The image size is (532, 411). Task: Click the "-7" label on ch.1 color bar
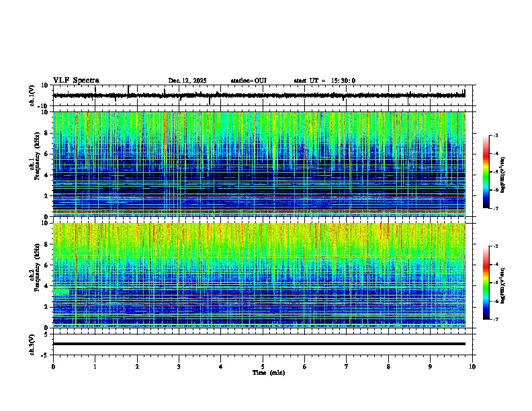pyautogui.click(x=495, y=208)
